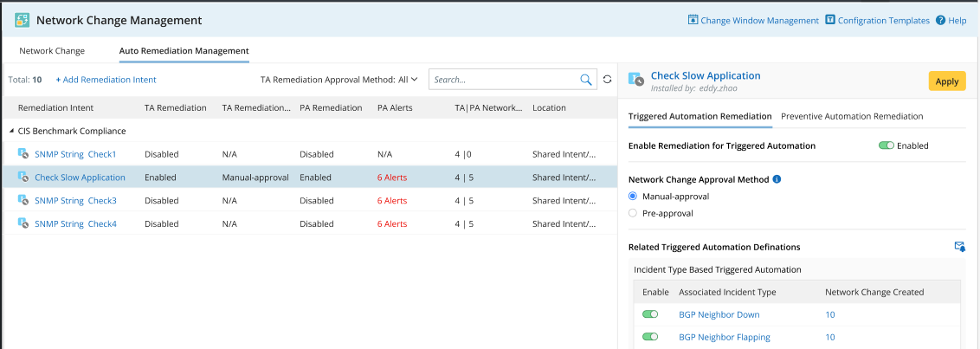The width and height of the screenshot is (980, 349).
Task: Click the Configuration Templates icon
Action: click(x=830, y=20)
